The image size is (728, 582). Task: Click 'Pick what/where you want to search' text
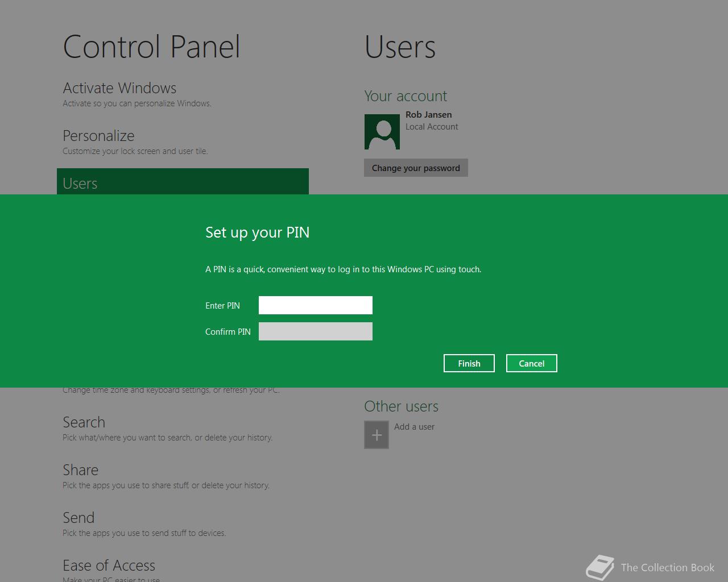pyautogui.click(x=167, y=438)
